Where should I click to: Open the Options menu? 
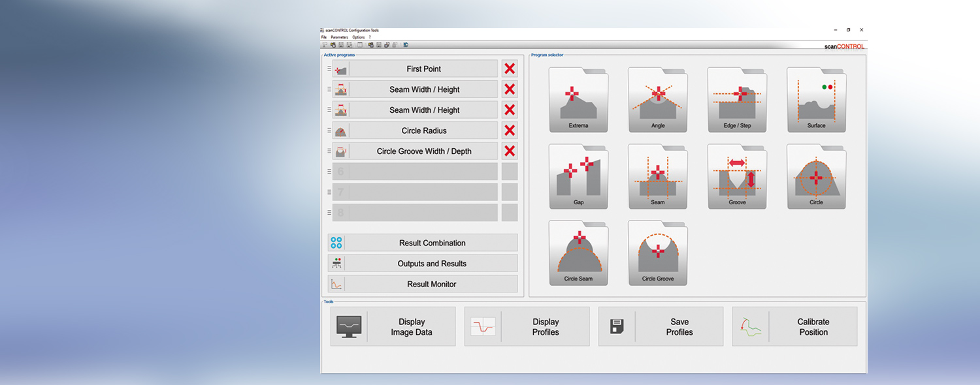click(358, 37)
